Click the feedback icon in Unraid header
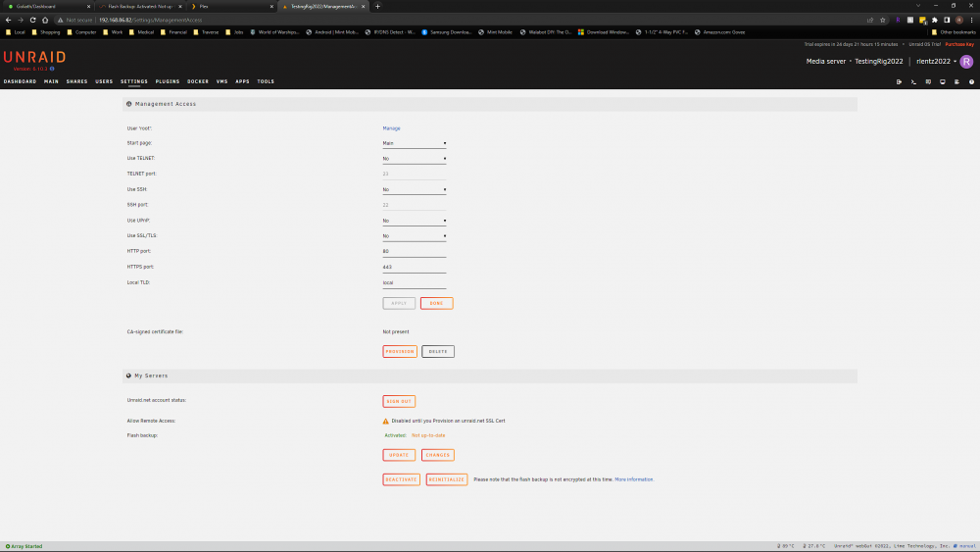Screen dimensions: 980x552 [928, 82]
